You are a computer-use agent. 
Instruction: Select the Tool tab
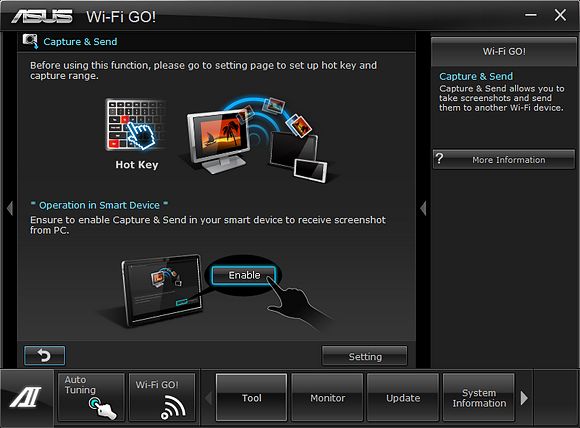tap(252, 398)
